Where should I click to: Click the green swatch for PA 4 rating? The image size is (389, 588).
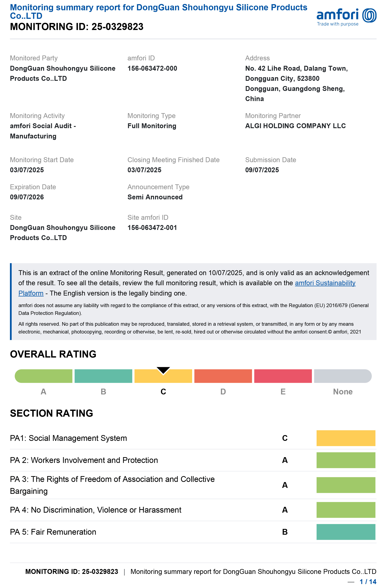pyautogui.click(x=346, y=510)
